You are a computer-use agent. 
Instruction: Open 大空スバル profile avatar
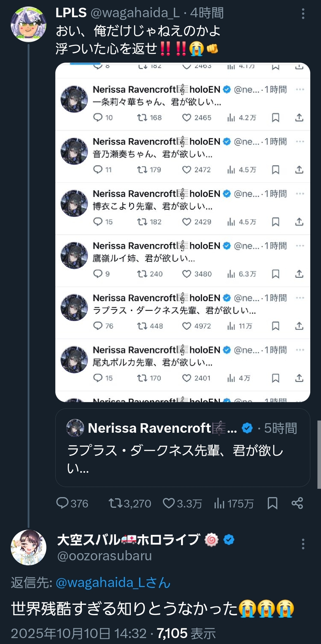pos(29,548)
